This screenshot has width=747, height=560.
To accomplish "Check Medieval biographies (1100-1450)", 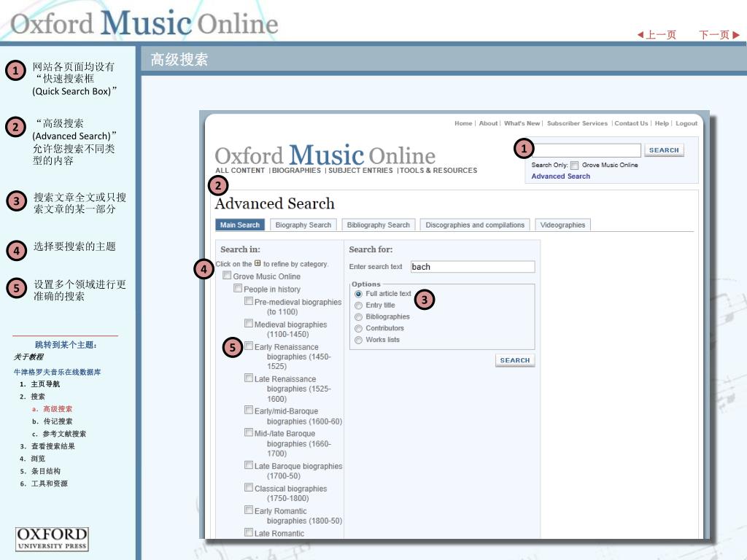I will tap(249, 323).
